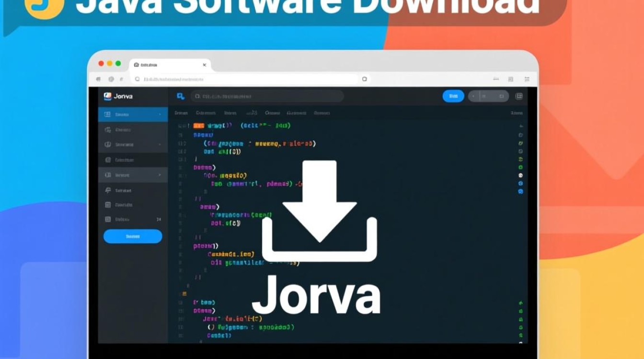644x359 pixels.
Task: Toggle the right segment of the gray pill control
Action: 501,96
